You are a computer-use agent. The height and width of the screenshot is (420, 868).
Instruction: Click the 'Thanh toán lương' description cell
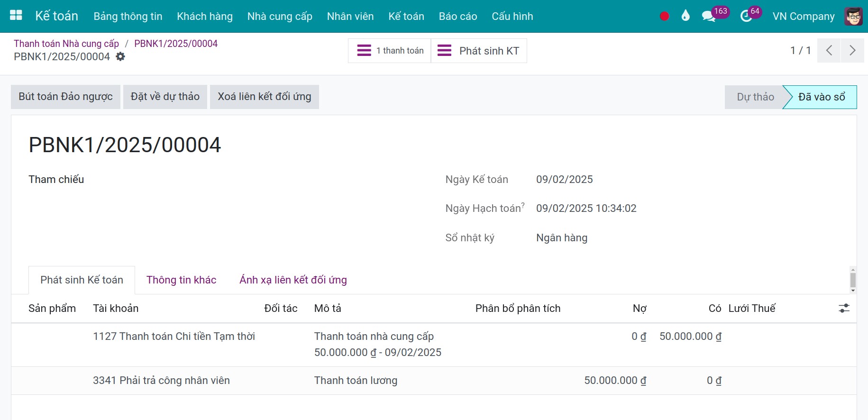tap(356, 381)
